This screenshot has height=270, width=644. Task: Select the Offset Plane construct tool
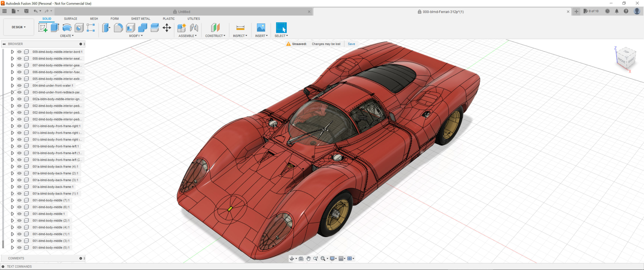click(x=215, y=28)
